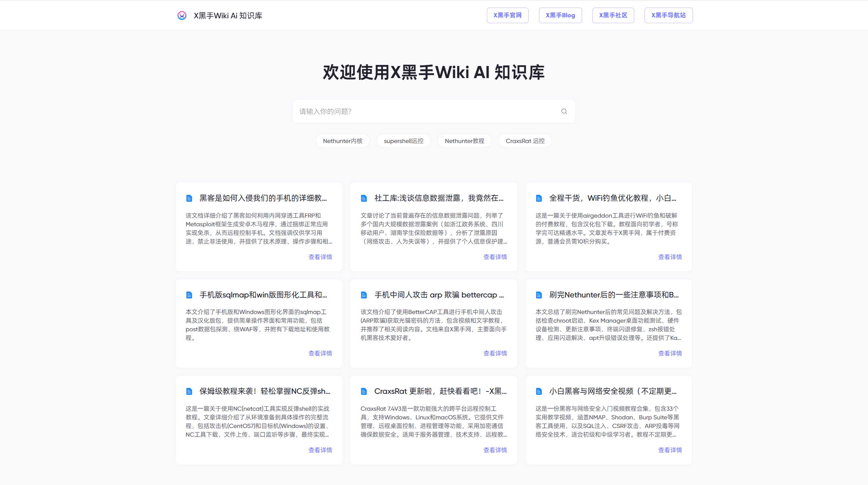The height and width of the screenshot is (485, 868).
Task: Click description starting 本文总结了刷完Nethunter后的常见问题
Action: (609, 325)
